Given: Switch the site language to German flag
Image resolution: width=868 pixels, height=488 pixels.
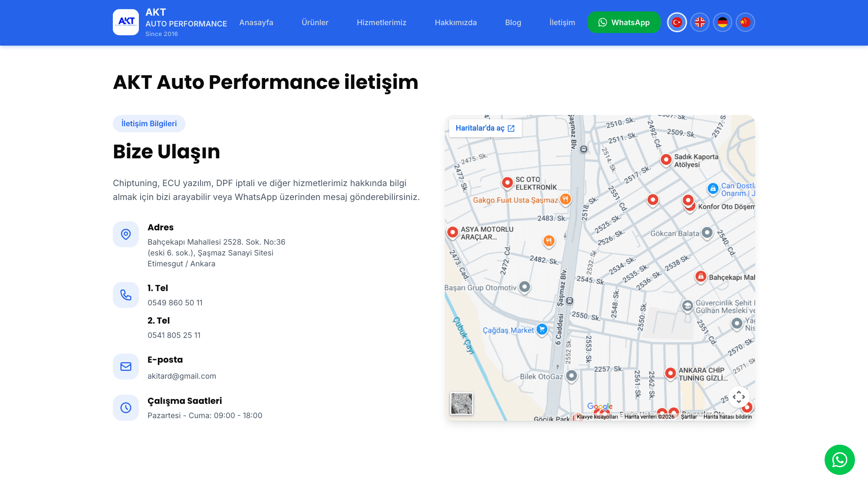Looking at the screenshot, I should pyautogui.click(x=723, y=22).
